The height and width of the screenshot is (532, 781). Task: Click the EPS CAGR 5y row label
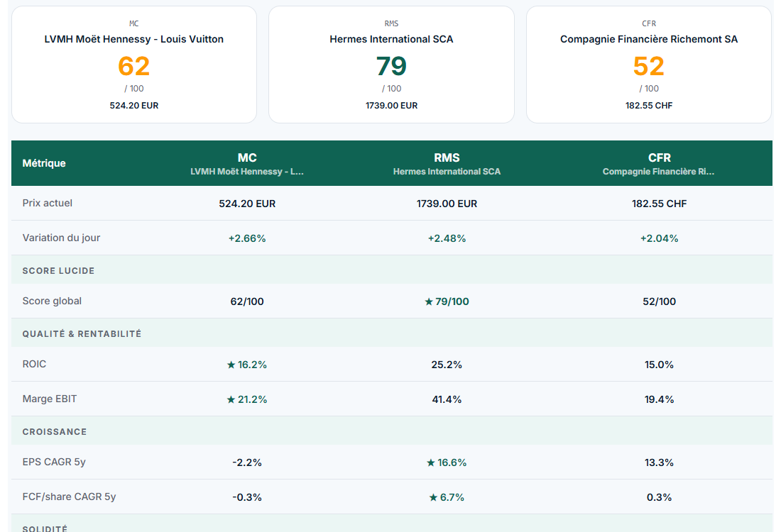pos(54,462)
